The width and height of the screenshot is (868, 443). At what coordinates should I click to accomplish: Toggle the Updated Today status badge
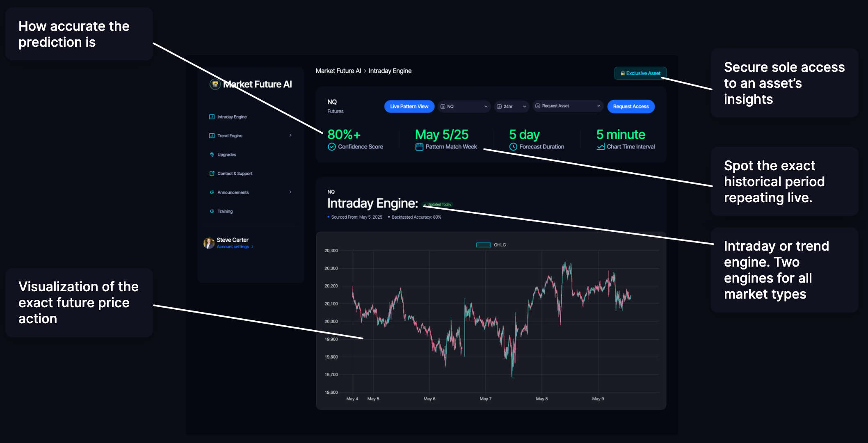tap(437, 204)
